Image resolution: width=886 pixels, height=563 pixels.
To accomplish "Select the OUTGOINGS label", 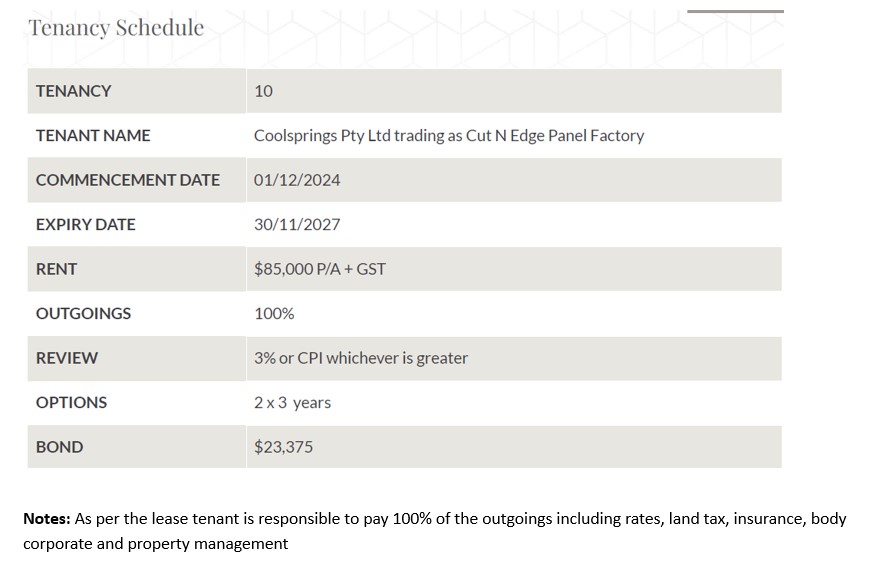I will pyautogui.click(x=83, y=314).
